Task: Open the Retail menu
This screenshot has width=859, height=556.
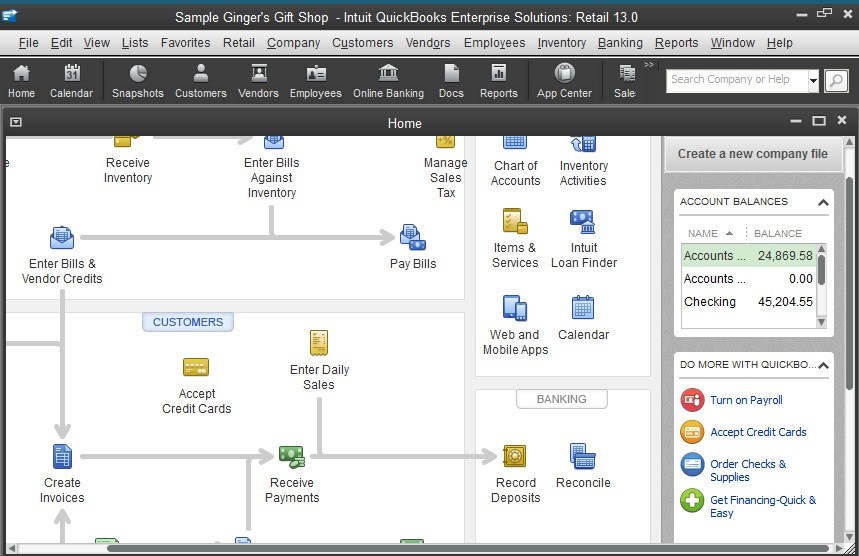Action: (238, 43)
